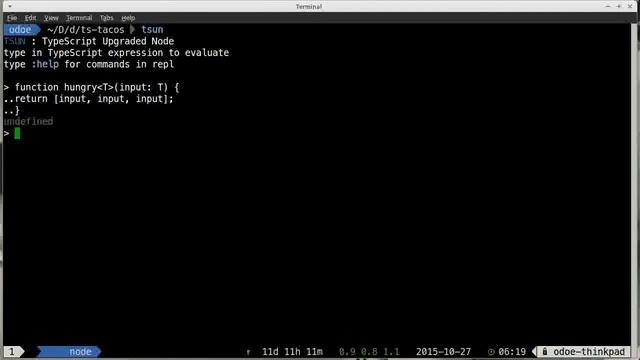The height and width of the screenshot is (360, 640).
Task: Click the lock icon beside odoe-thinkpad
Action: coord(544,351)
